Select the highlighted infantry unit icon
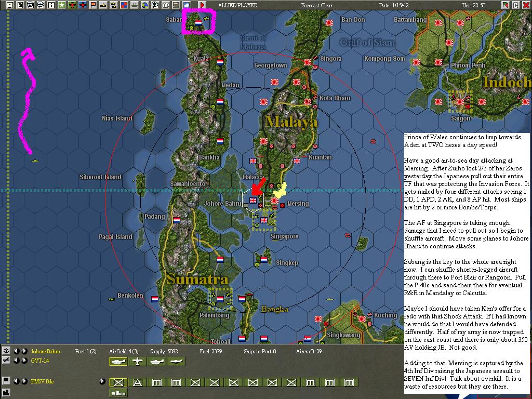Screen dimensions: 532x399 [x=118, y=382]
